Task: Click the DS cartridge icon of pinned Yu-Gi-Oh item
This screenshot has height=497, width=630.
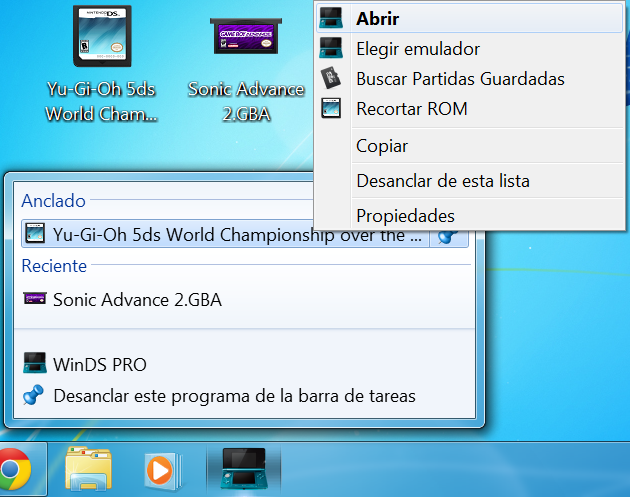Action: (35, 233)
